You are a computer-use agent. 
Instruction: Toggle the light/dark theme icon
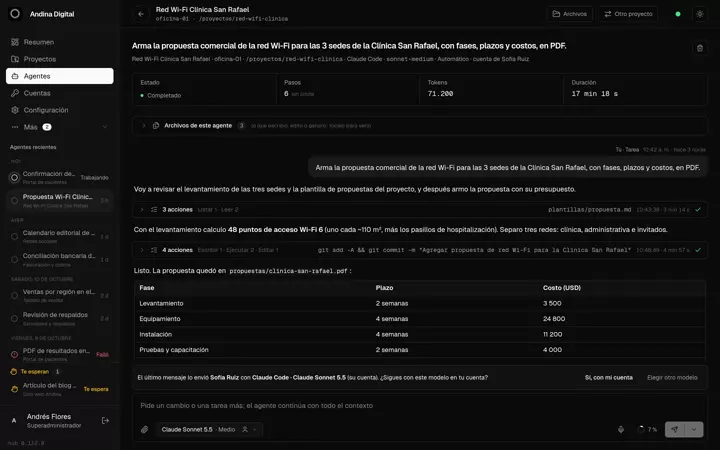700,14
